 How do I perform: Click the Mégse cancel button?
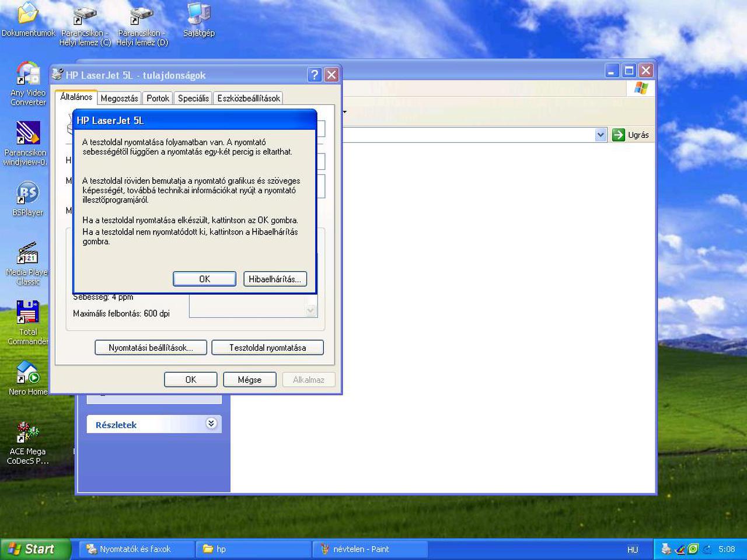250,380
